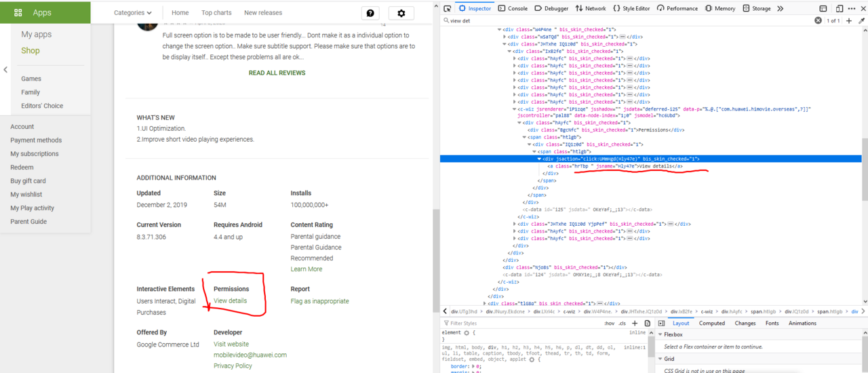Select the Changes sidebar tab
This screenshot has height=373, width=868.
point(745,323)
